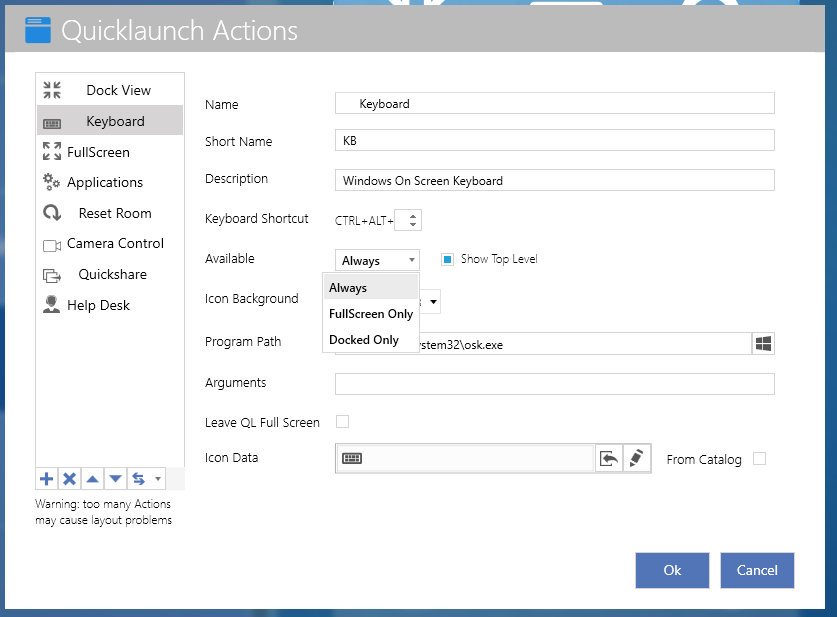Screen dimensions: 837x617
Task: Click the Keyboard icon in the actions list
Action: point(52,124)
